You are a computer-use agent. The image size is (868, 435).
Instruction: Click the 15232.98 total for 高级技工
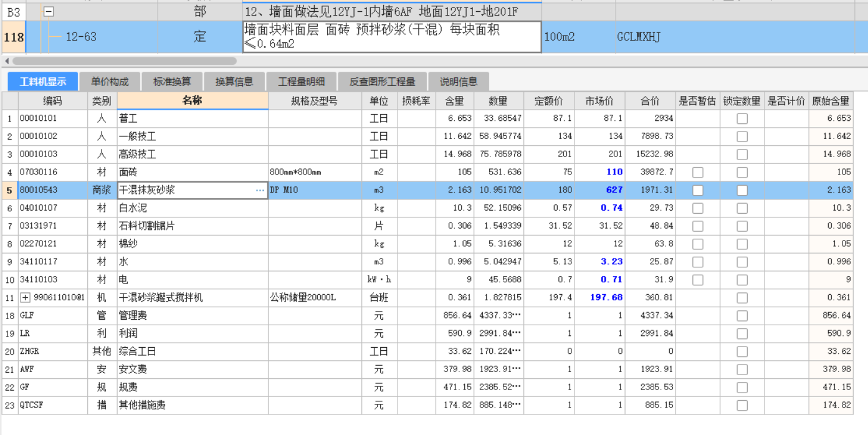click(650, 155)
